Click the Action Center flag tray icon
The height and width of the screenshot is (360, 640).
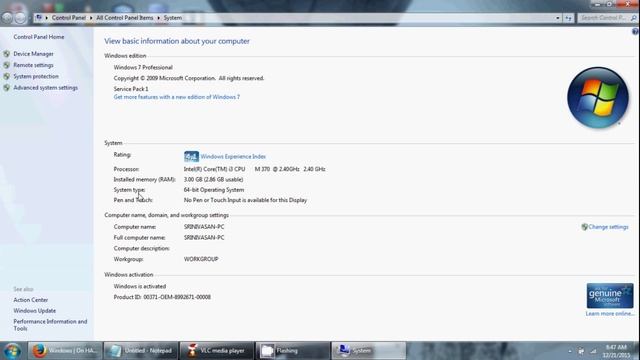click(581, 351)
